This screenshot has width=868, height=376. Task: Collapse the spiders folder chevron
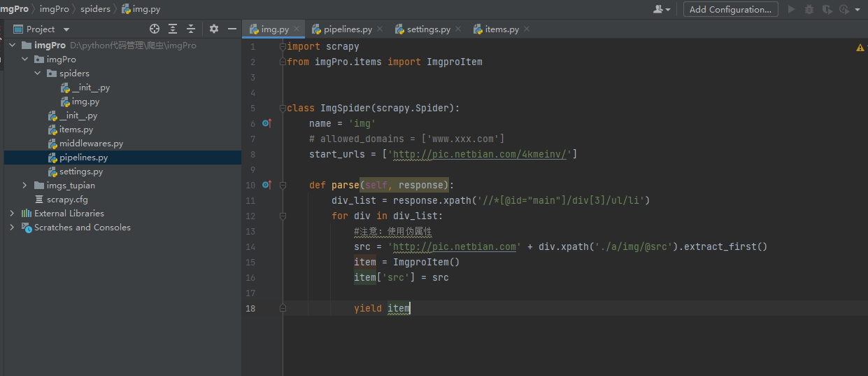[37, 74]
